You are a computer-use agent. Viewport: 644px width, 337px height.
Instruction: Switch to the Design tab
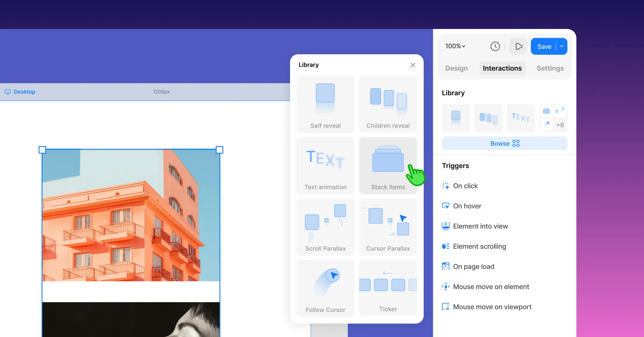tap(456, 68)
